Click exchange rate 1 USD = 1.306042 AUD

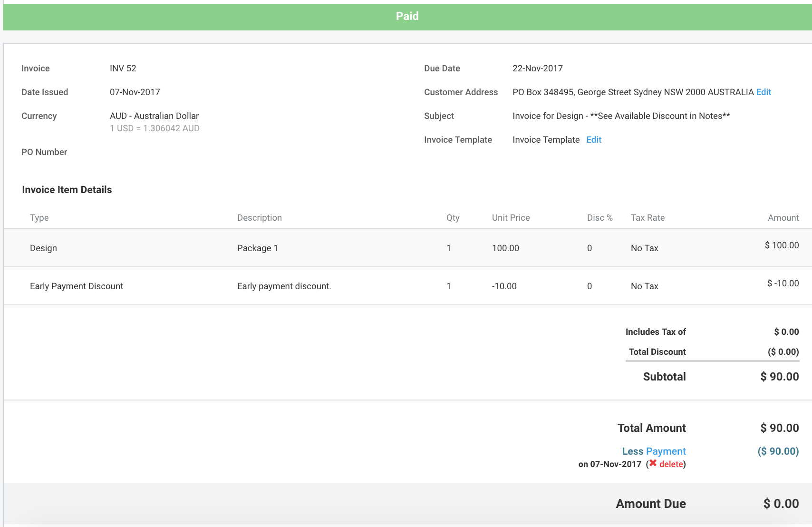click(x=155, y=128)
